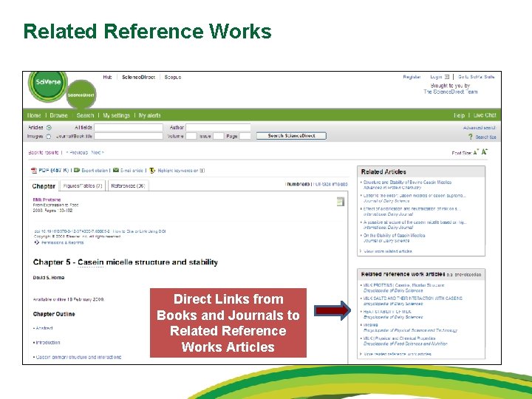Click the E-mail article link
Screen dimensions: 532x399
pos(132,171)
